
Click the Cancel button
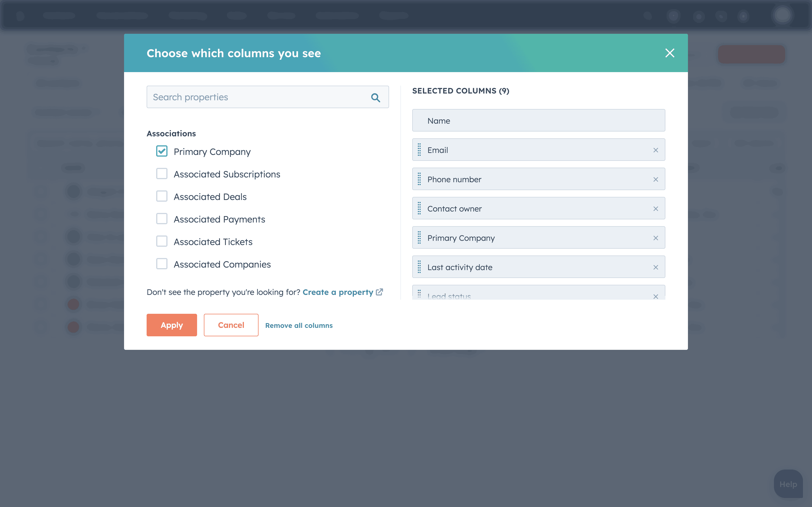click(x=231, y=325)
